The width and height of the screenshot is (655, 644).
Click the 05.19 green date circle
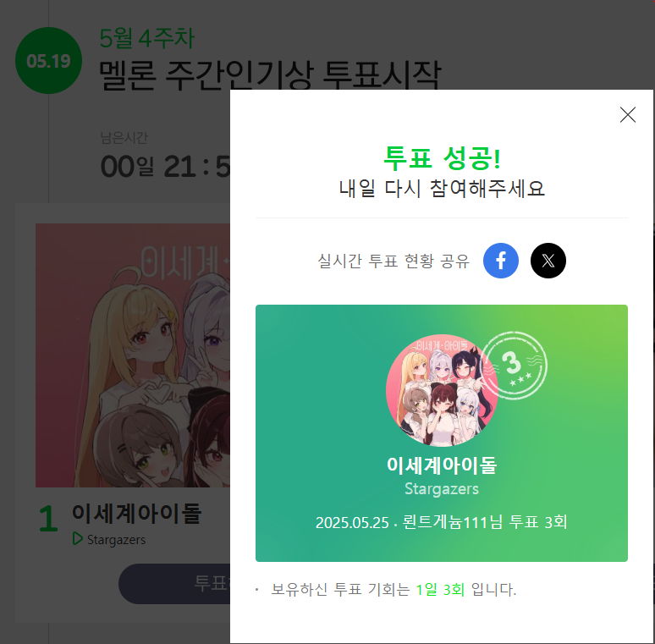click(48, 61)
